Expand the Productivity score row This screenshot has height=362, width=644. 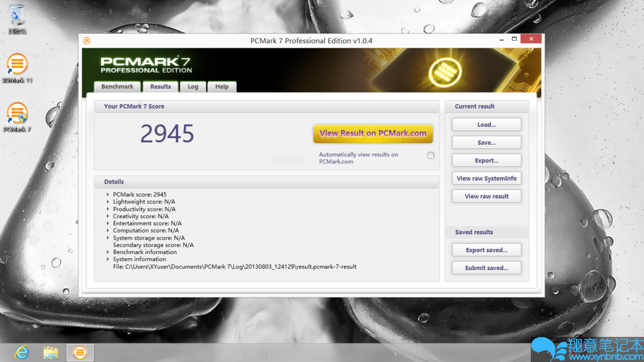point(108,209)
